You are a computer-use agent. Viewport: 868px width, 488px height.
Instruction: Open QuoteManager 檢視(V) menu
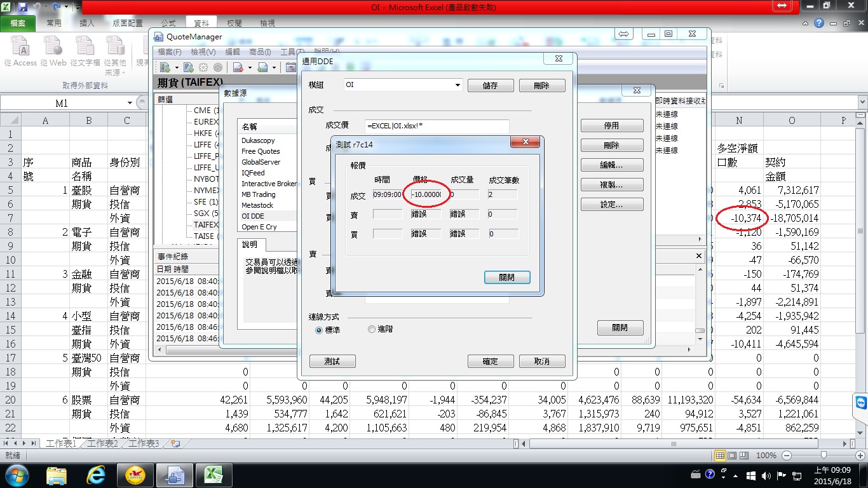point(203,51)
